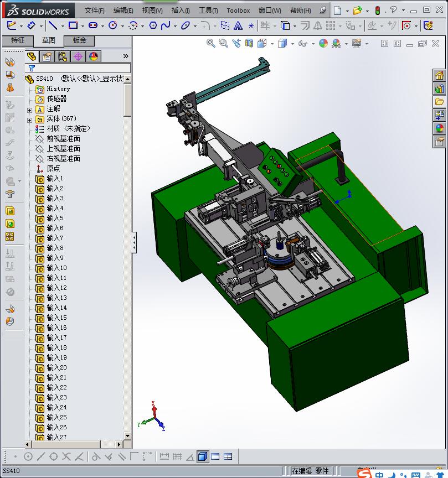Open the Toolbox menu
Image resolution: width=448 pixels, height=478 pixels.
point(238,11)
